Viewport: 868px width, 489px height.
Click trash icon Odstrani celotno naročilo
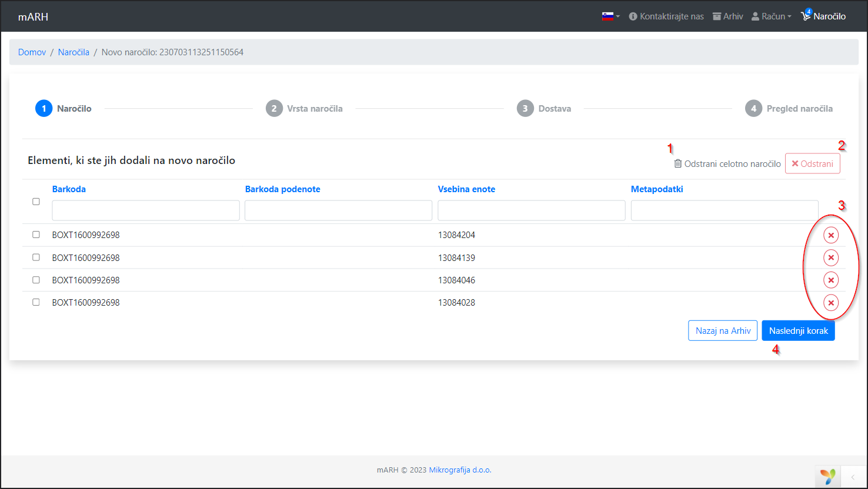coord(677,164)
